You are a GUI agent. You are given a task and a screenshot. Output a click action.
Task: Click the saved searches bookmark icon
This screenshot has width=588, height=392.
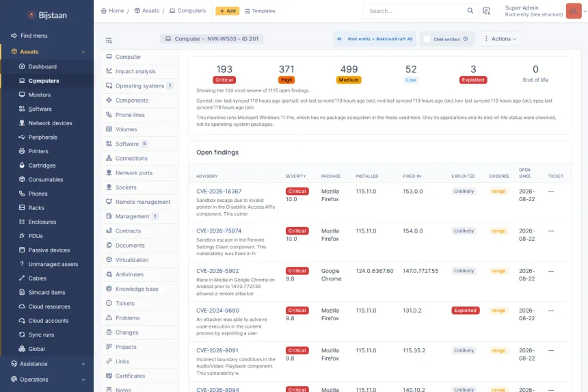click(x=486, y=11)
